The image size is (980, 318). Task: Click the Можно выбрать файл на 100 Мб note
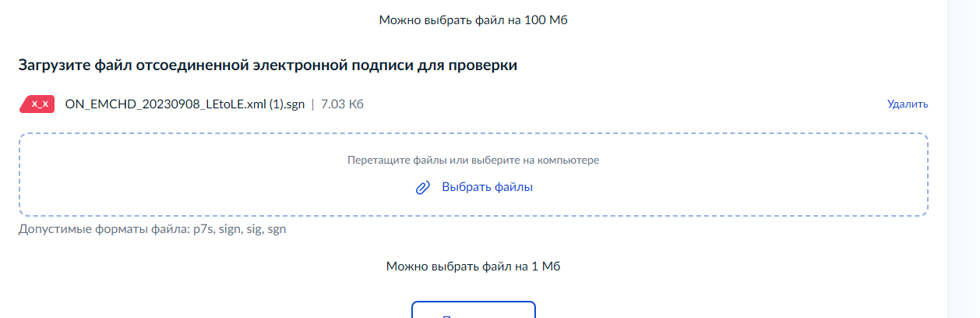pos(473,19)
